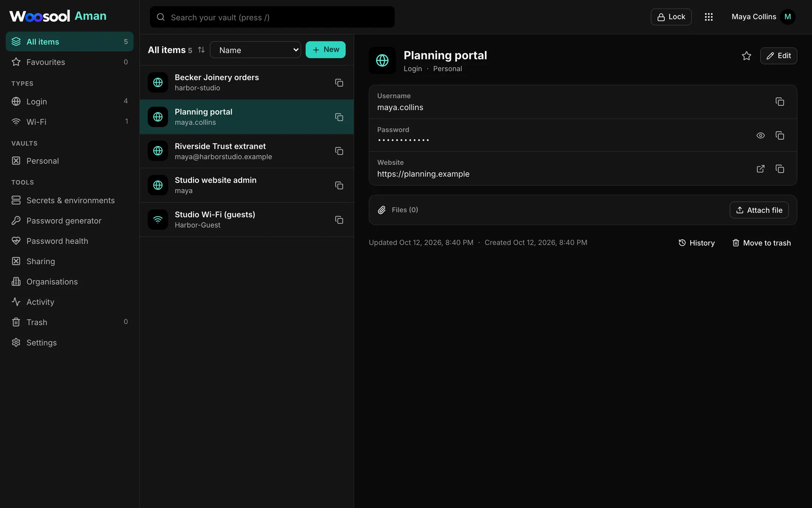The width and height of the screenshot is (812, 508).
Task: Select Studio website admin item
Action: click(x=247, y=185)
